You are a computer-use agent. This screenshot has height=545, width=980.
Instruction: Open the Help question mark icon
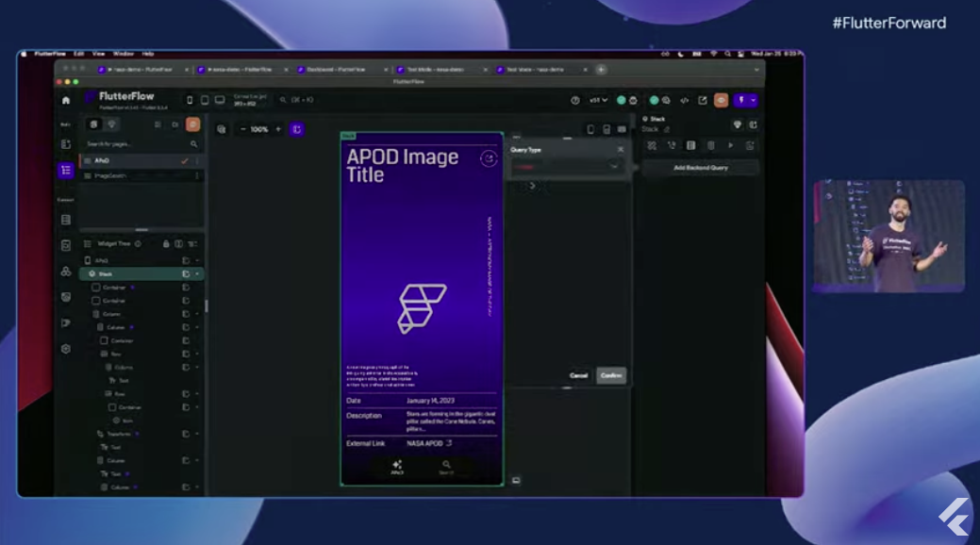click(575, 100)
